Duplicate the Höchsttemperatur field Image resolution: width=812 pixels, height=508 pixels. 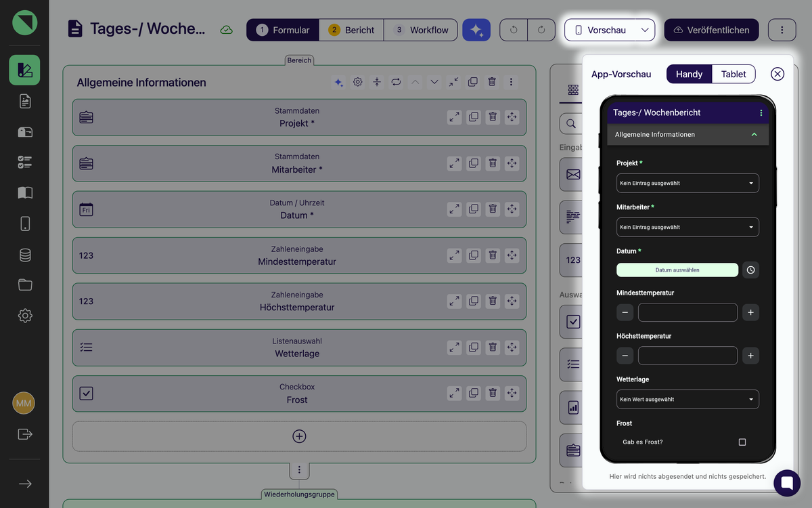[x=474, y=301]
